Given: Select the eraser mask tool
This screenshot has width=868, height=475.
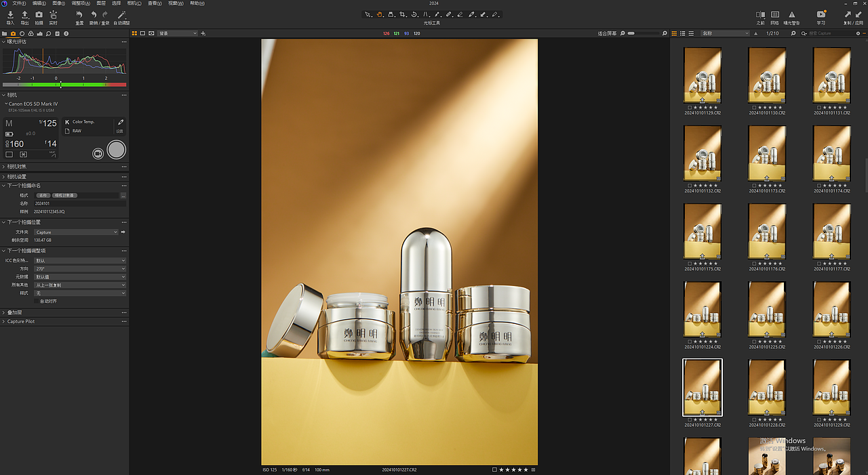Looking at the screenshot, I should pos(460,14).
